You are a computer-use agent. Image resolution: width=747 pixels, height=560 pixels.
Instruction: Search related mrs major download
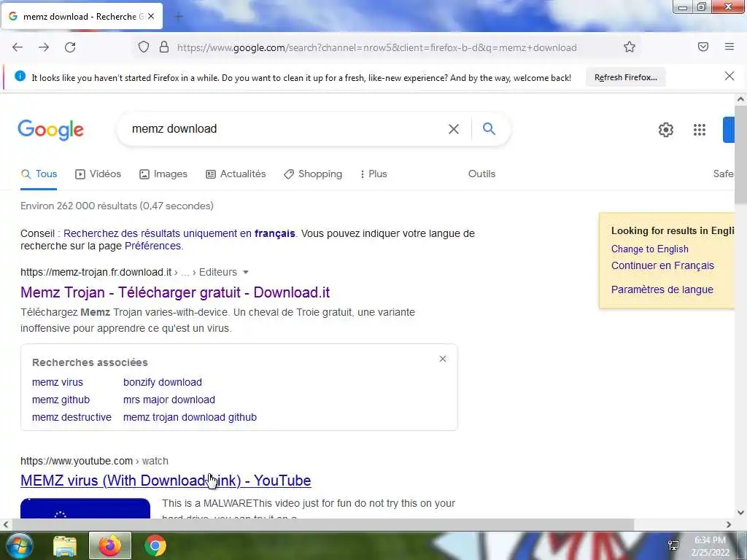pos(169,400)
